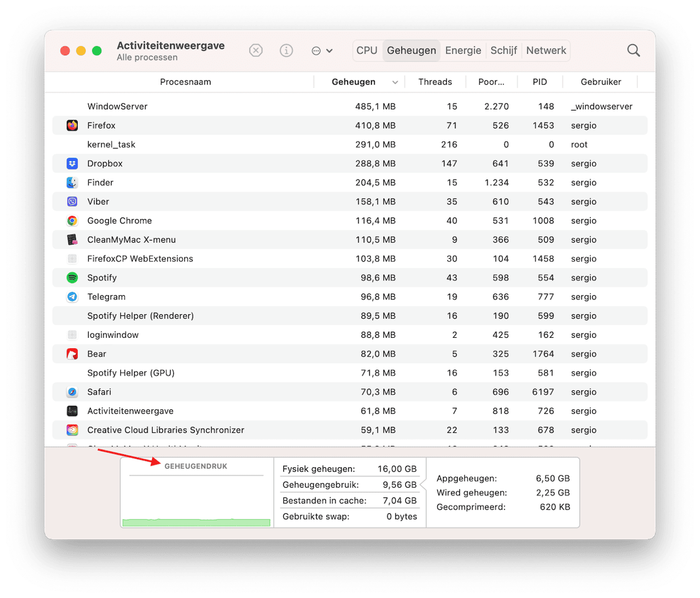Click the FirefoxCP WebExtensions process name
The width and height of the screenshot is (700, 598).
(140, 258)
